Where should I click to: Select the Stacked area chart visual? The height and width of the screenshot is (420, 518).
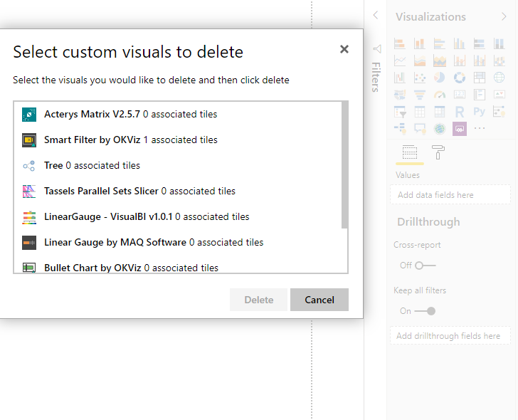pyautogui.click(x=440, y=61)
